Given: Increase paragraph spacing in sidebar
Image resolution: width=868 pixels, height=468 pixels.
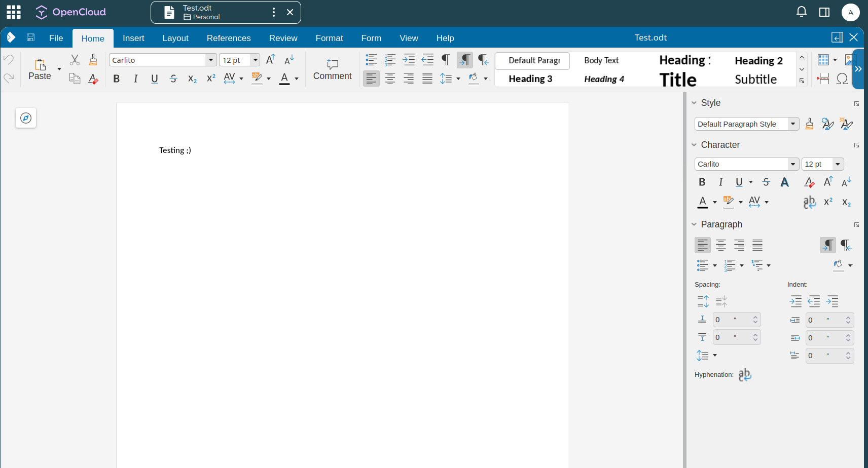Looking at the screenshot, I should click(703, 301).
